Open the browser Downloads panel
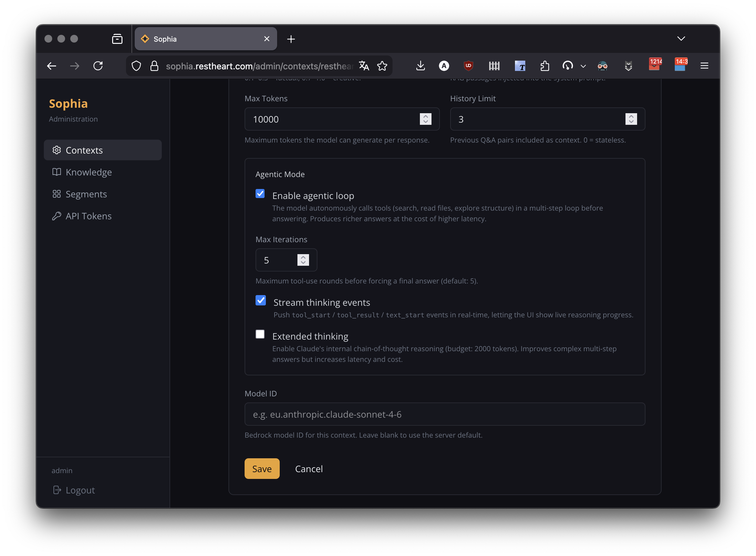 click(420, 66)
